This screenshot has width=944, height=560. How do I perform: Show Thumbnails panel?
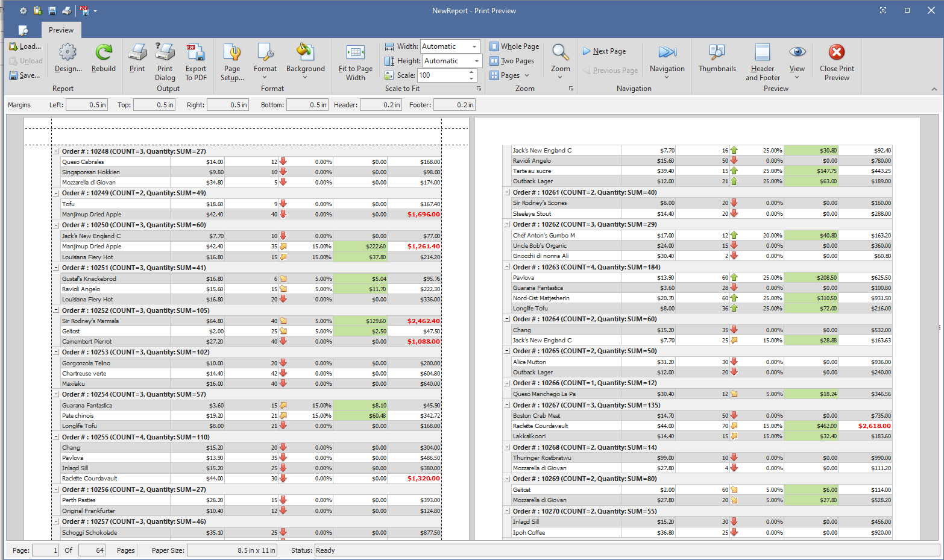pos(717,52)
